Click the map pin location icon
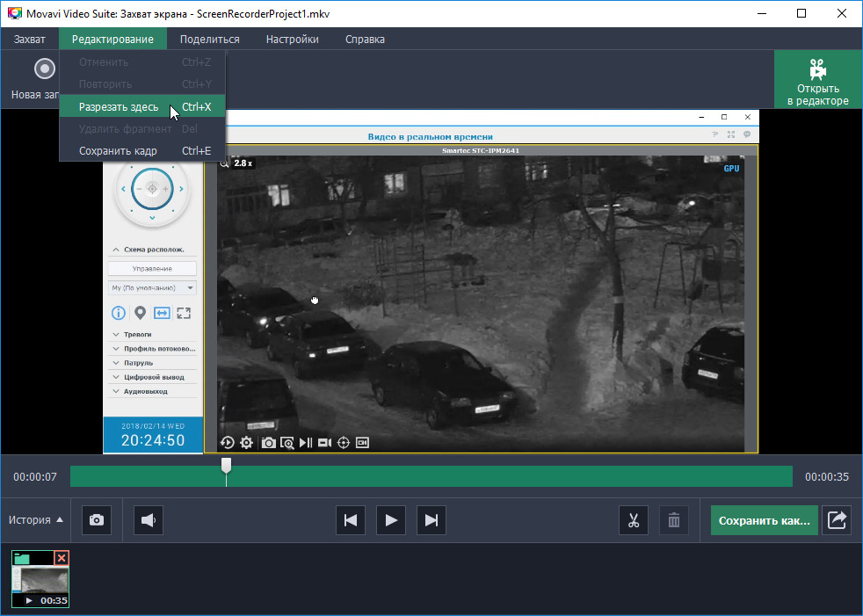Screen dimensions: 863x616 [x=141, y=313]
